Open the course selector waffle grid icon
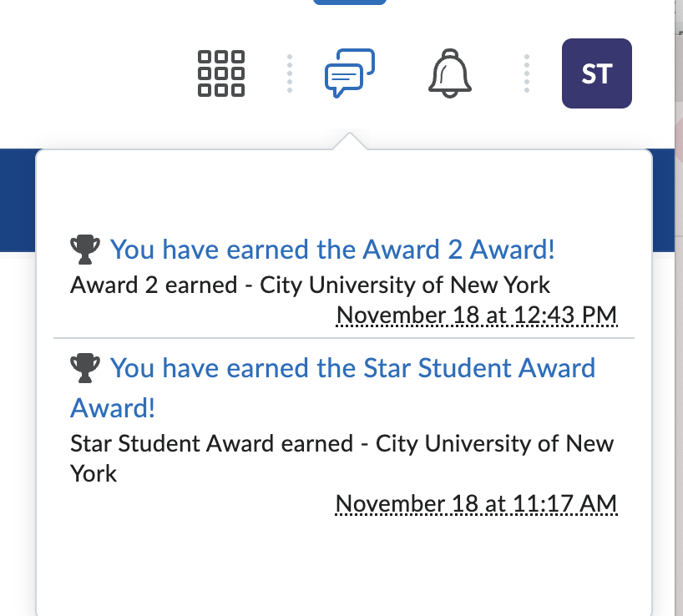 tap(221, 73)
